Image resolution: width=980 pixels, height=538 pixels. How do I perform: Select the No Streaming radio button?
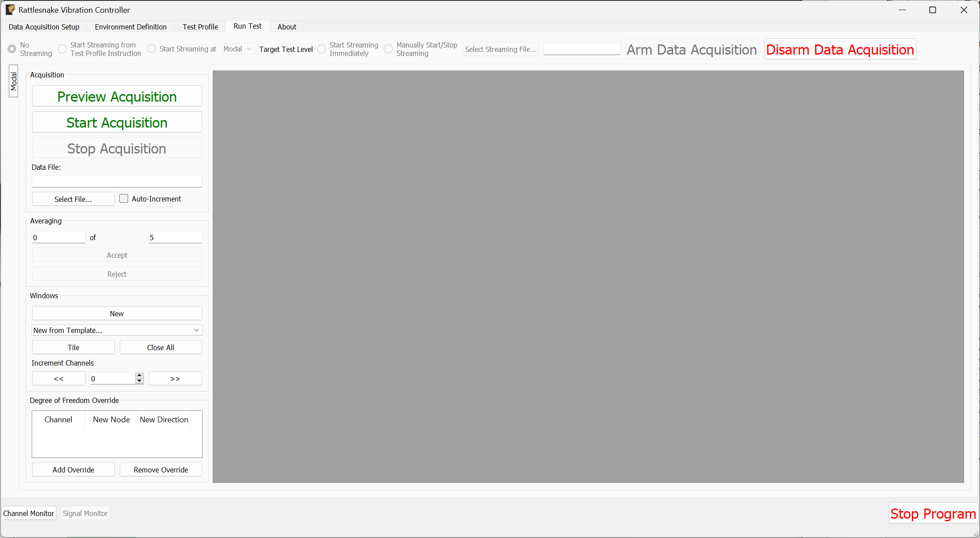click(12, 49)
